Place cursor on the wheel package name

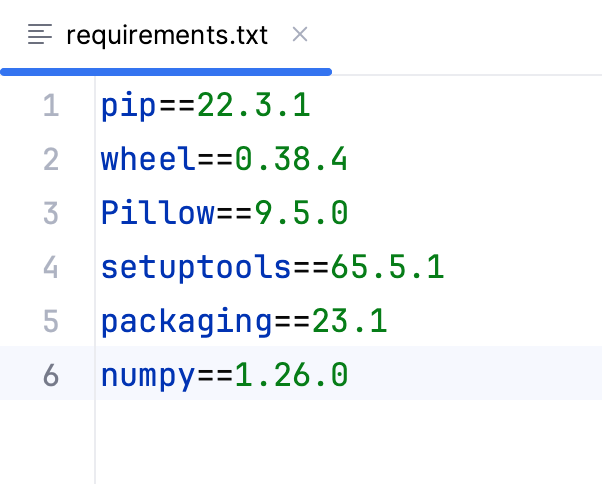pyautogui.click(x=148, y=159)
